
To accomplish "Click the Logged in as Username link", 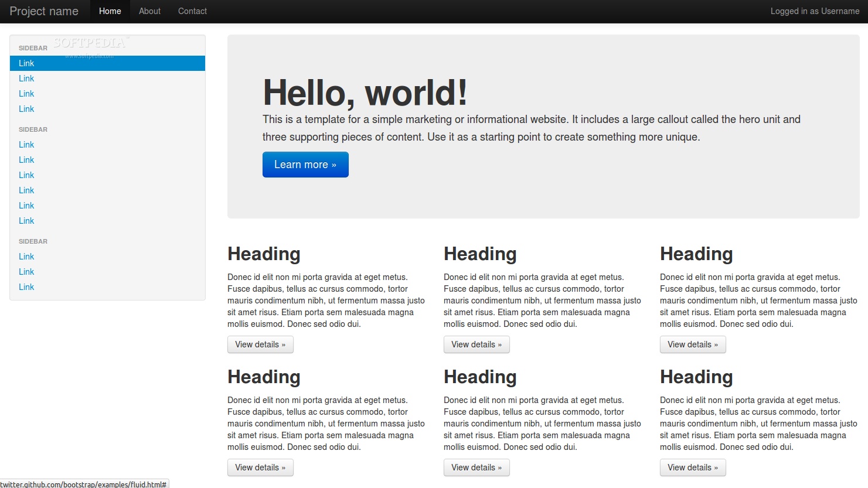I will [x=815, y=11].
